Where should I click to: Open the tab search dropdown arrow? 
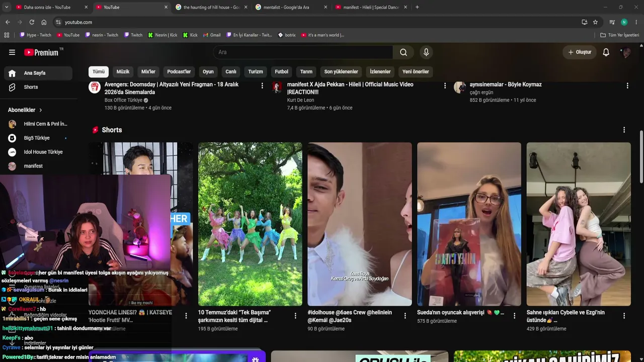pos(7,7)
